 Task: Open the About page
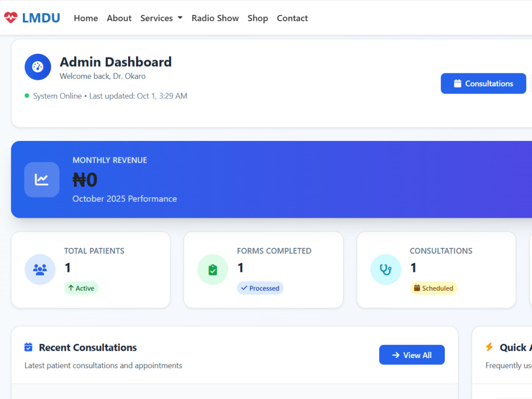coord(119,18)
